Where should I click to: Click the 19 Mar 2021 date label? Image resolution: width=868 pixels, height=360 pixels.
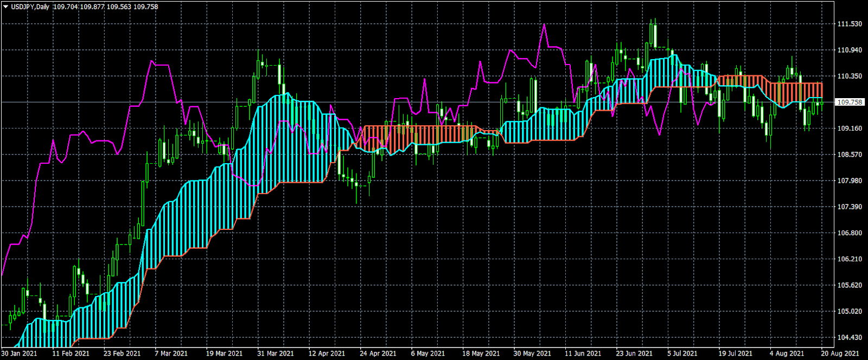pyautogui.click(x=224, y=353)
